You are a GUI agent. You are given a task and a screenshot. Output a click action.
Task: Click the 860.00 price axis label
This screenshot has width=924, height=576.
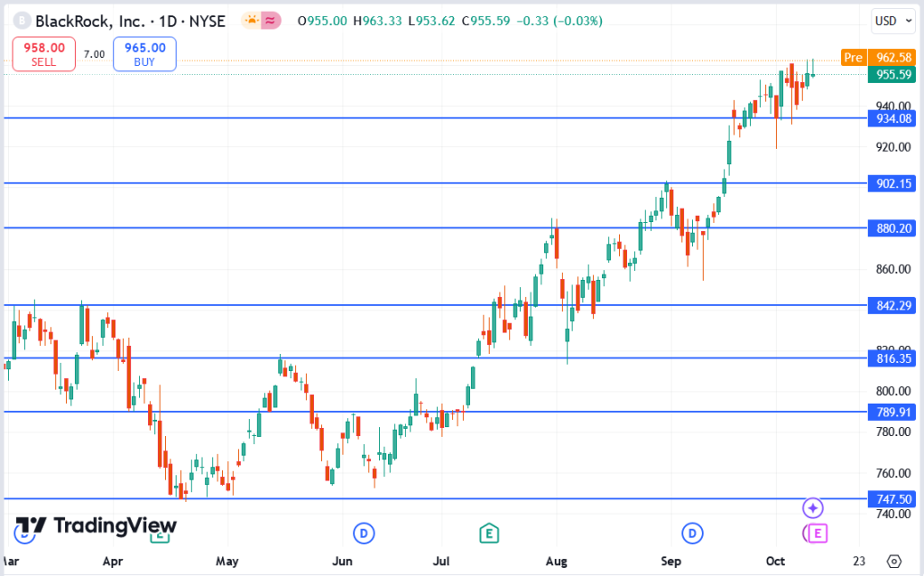click(893, 269)
